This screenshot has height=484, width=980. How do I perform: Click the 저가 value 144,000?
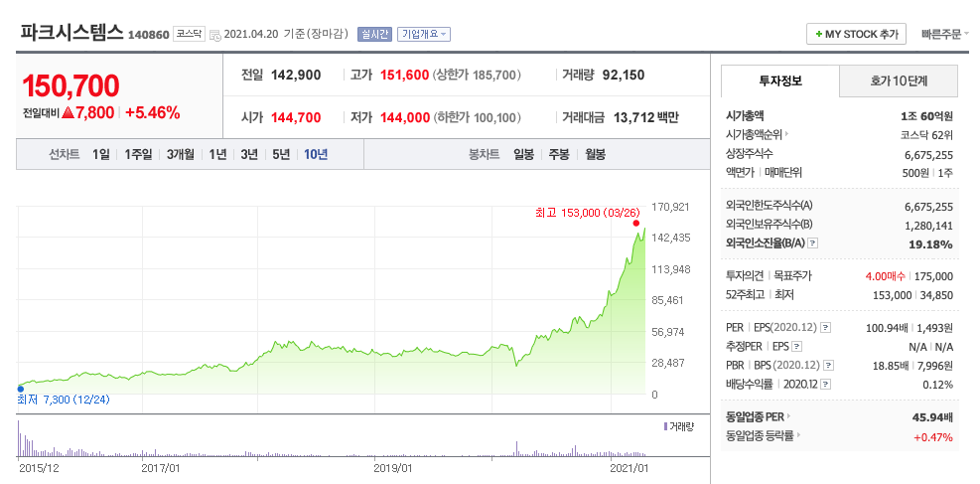click(x=404, y=117)
